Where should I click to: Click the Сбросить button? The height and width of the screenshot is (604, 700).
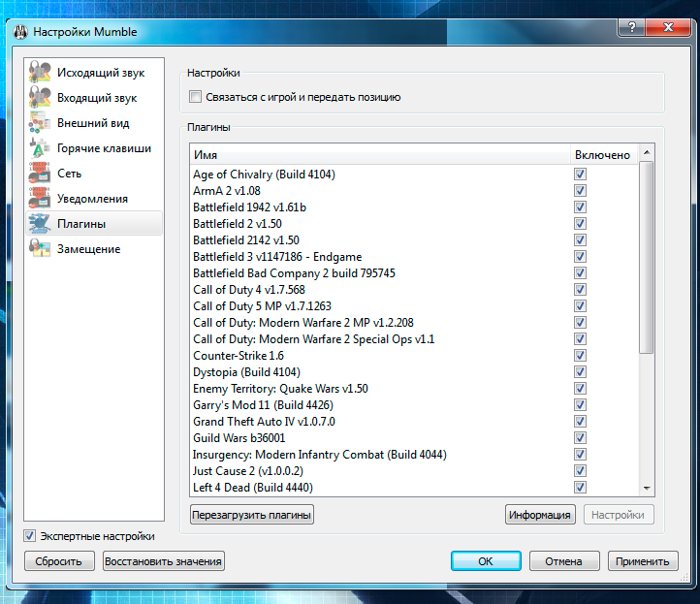59,561
